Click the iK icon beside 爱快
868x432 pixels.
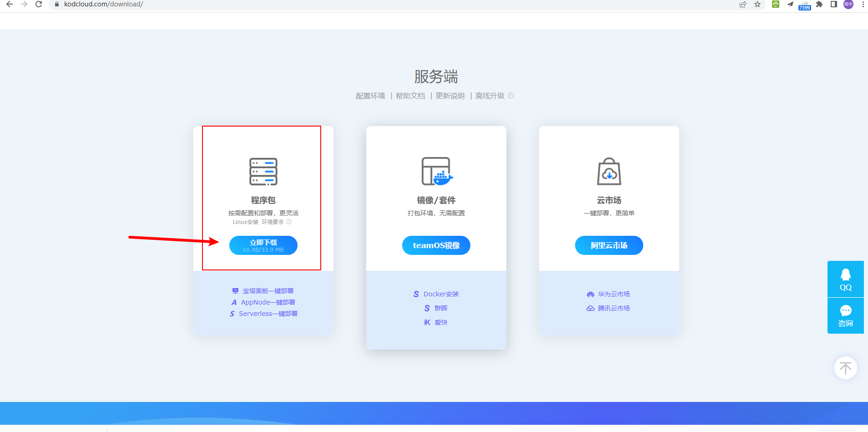(x=427, y=322)
